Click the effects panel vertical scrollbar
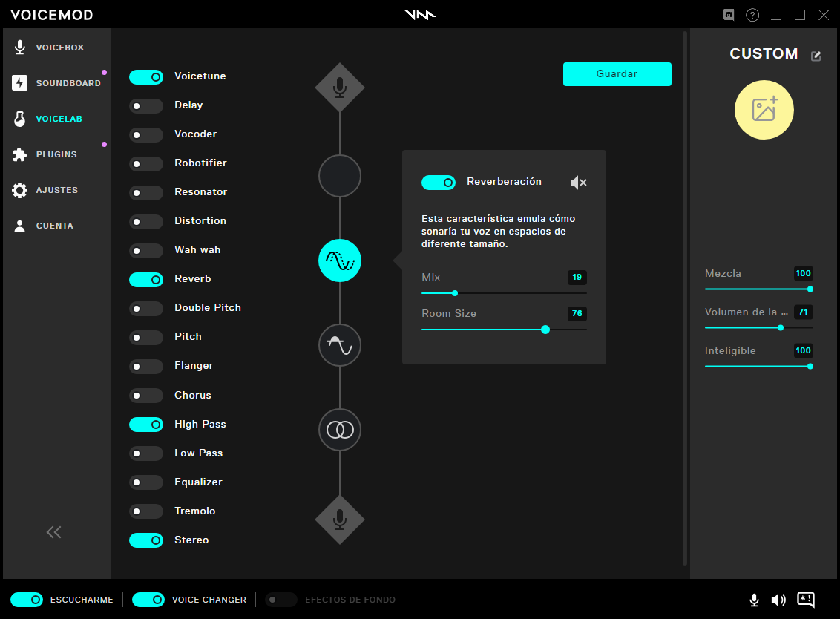The width and height of the screenshot is (840, 619). 685,298
